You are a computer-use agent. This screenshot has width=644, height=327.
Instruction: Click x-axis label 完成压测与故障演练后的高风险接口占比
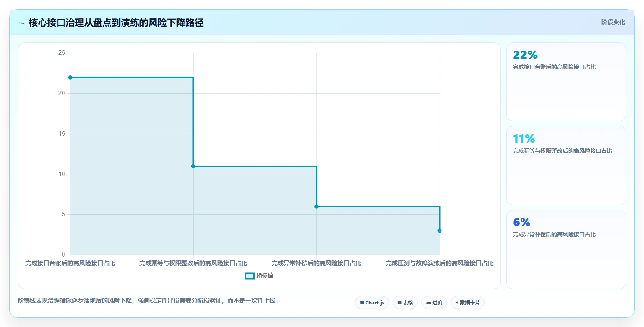(x=440, y=264)
